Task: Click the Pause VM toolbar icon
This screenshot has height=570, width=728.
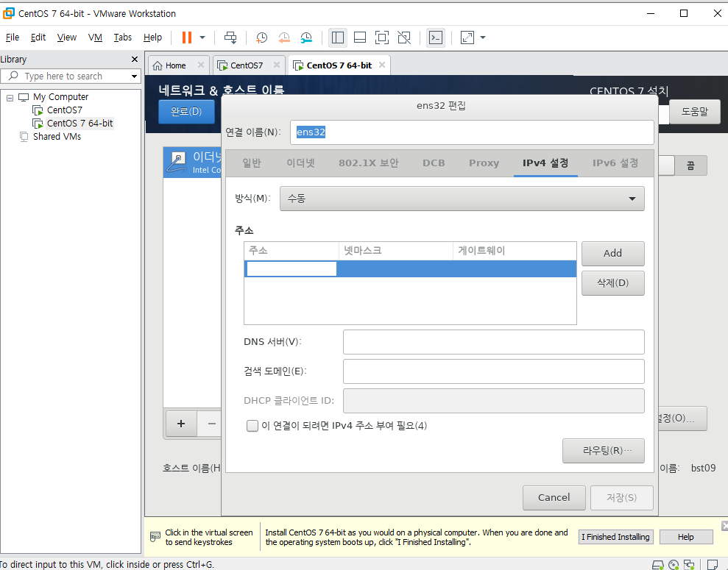Action: point(187,38)
